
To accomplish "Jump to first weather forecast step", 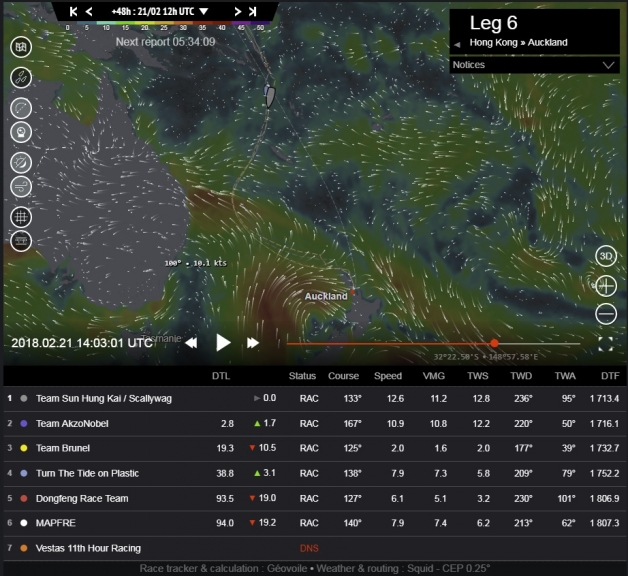I will (73, 12).
